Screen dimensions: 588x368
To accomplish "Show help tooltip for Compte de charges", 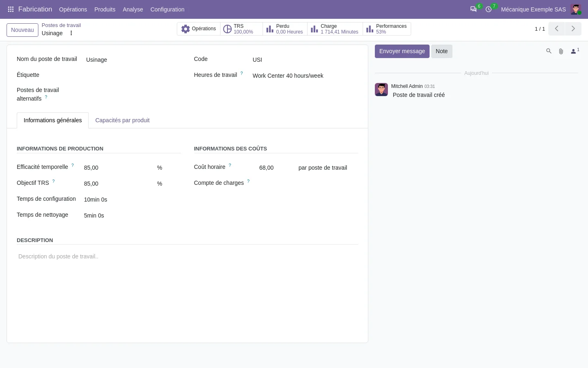I will (248, 181).
